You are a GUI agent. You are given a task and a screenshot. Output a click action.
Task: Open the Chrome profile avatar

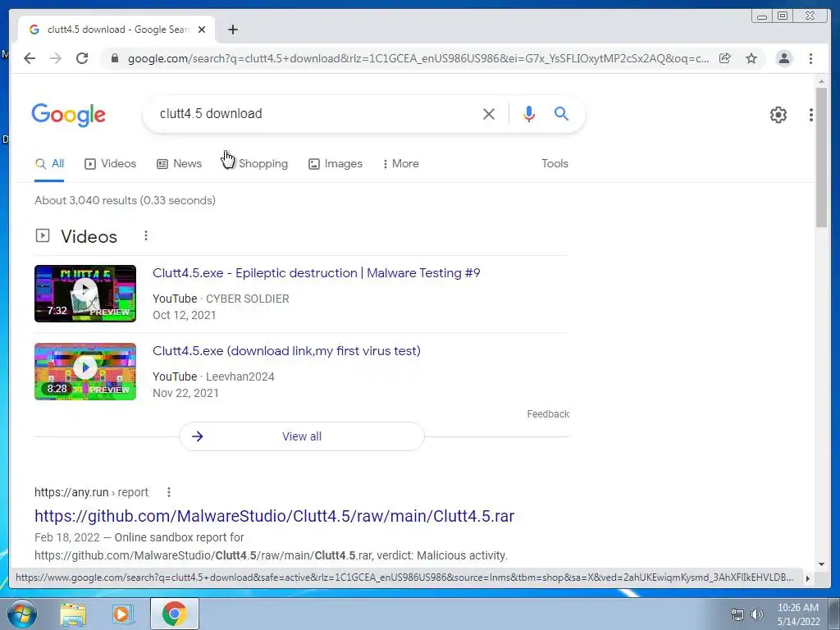[x=783, y=58]
